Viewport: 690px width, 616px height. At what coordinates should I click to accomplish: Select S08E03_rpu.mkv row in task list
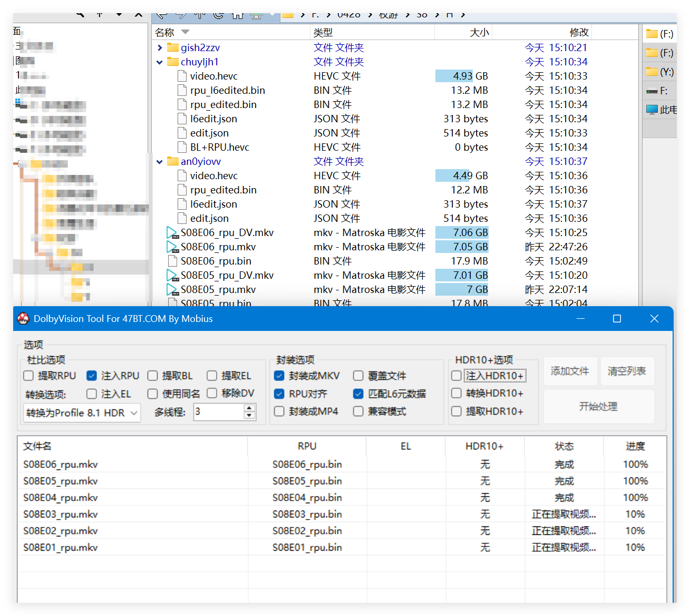(61, 514)
